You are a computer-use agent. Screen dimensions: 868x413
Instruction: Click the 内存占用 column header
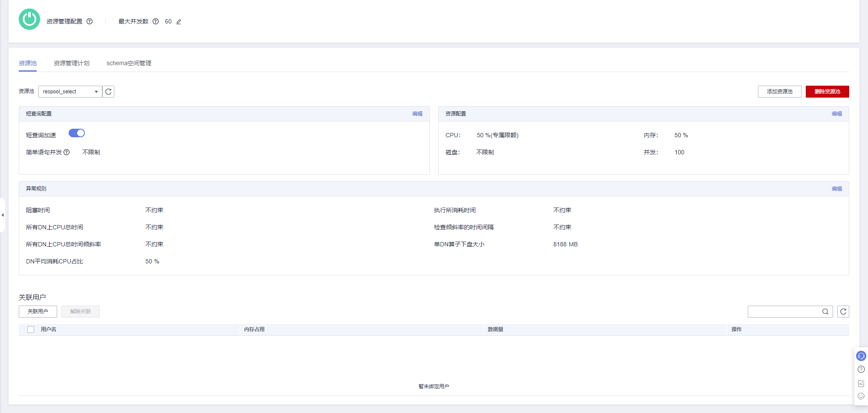(255, 329)
